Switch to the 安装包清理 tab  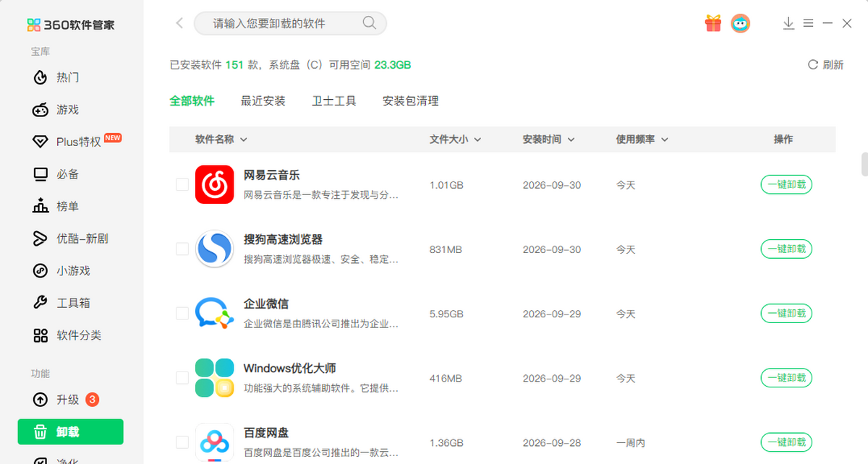tap(411, 101)
